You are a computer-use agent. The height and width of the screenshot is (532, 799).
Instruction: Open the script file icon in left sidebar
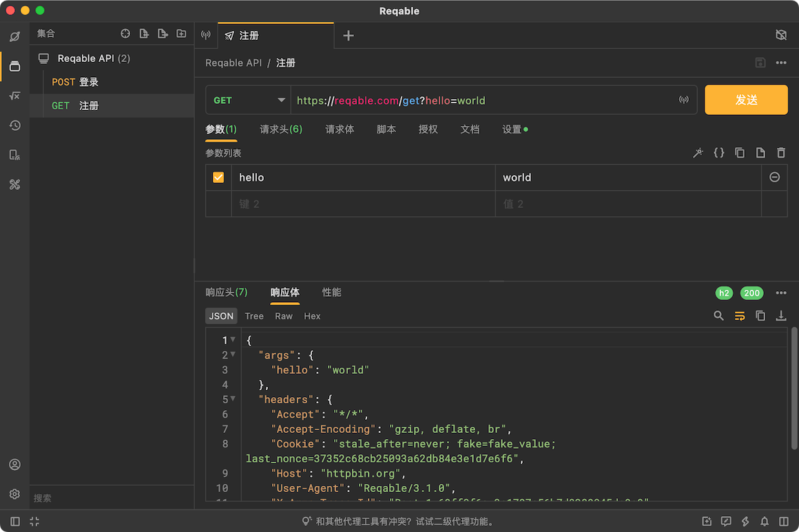[14, 155]
